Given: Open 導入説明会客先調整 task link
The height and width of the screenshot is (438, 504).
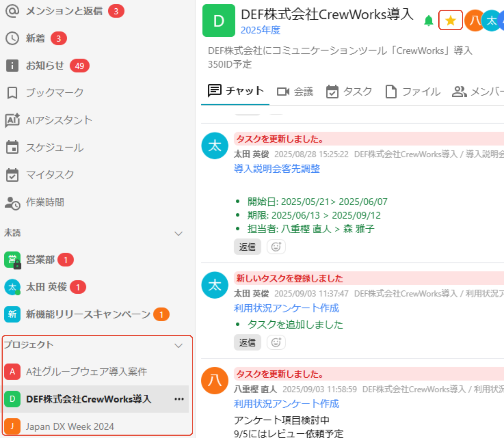Looking at the screenshot, I should pos(277,169).
